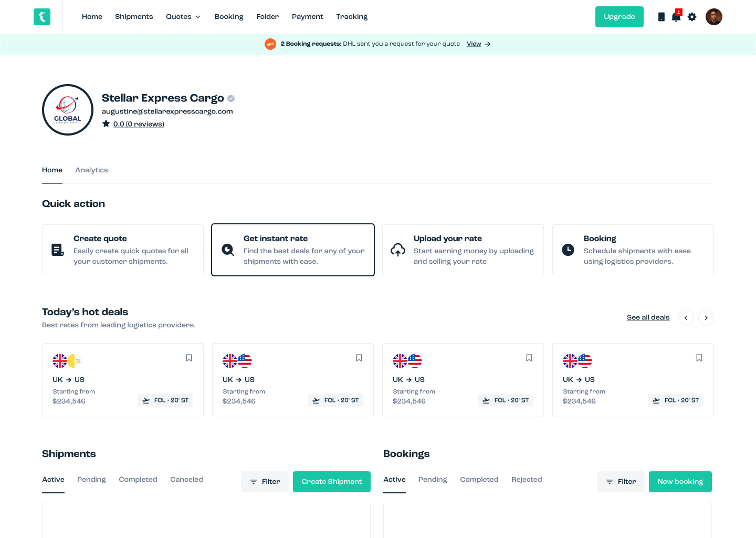Bookmark the last hot deal card
756x538 pixels.
pos(699,358)
